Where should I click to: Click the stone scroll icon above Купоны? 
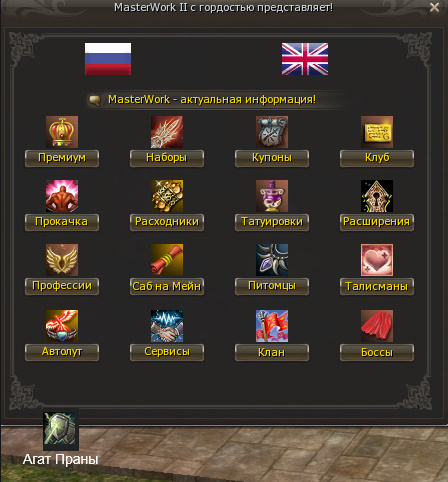[272, 132]
